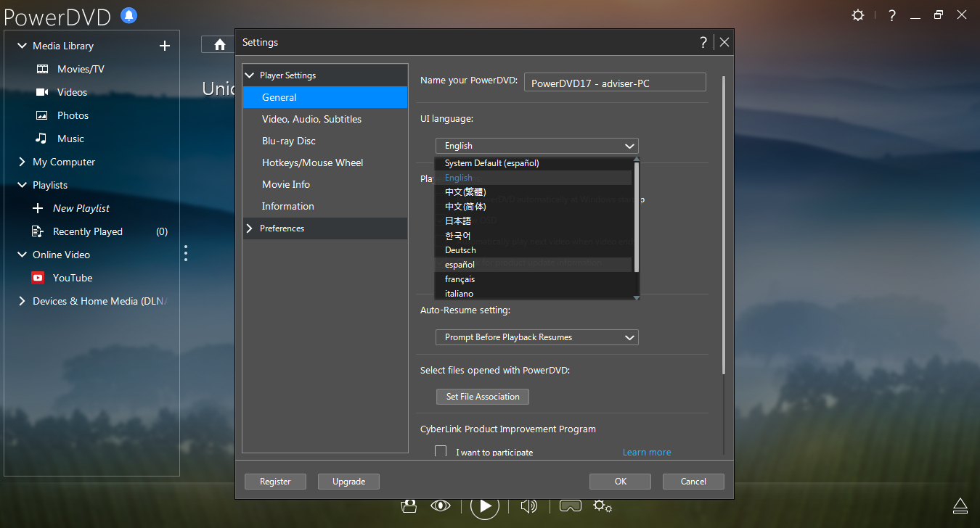Click the sidebar three-dot grip handle
This screenshot has height=528, width=980.
pos(186,253)
